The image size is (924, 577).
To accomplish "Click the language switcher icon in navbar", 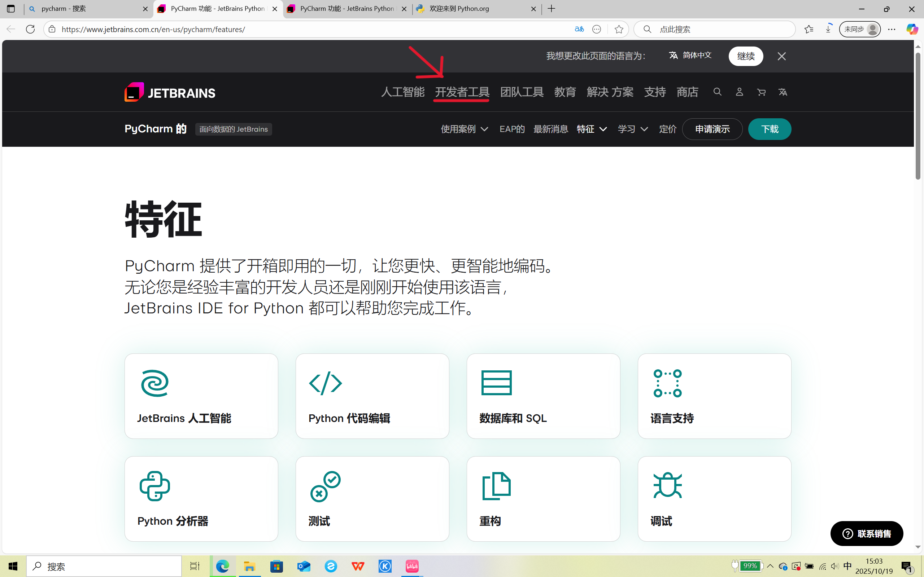I will pos(783,92).
